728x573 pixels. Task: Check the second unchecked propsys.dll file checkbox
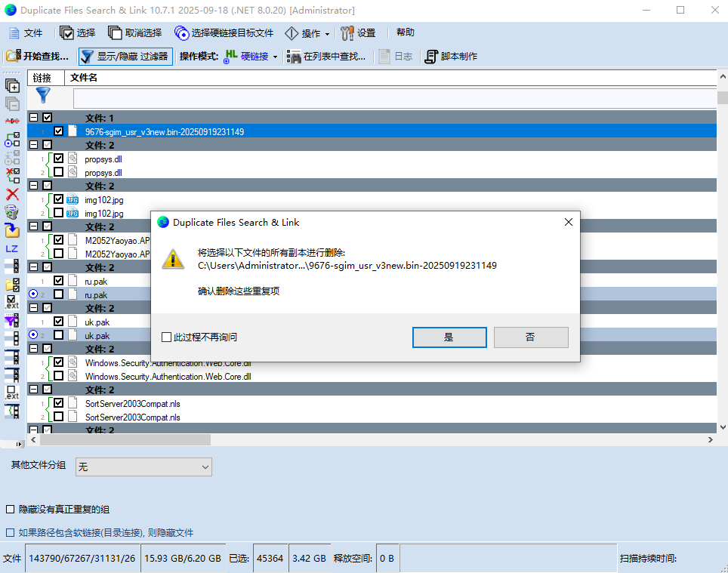(59, 172)
